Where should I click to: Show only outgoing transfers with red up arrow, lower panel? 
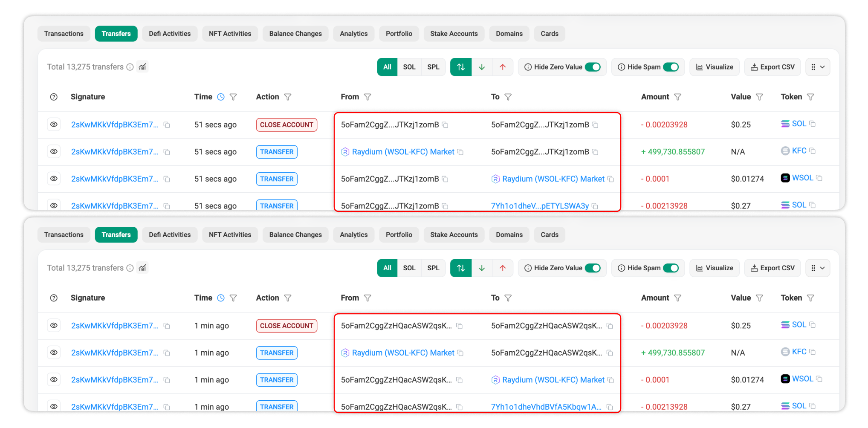(503, 268)
